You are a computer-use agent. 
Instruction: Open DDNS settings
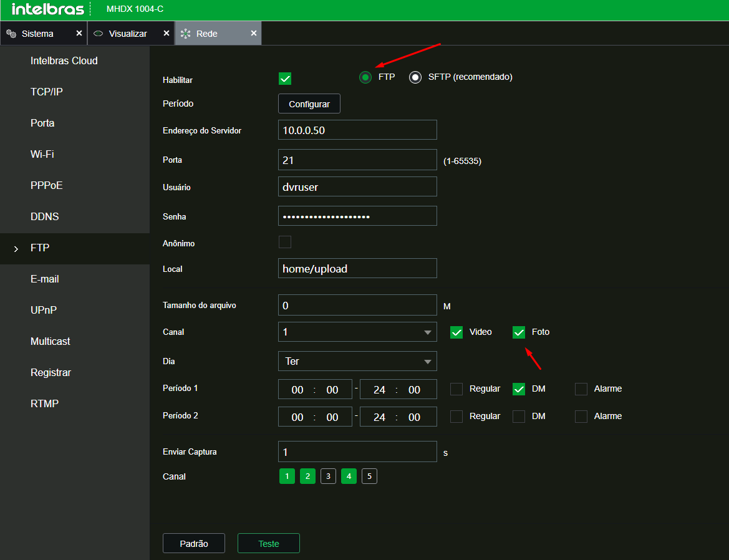pyautogui.click(x=45, y=216)
